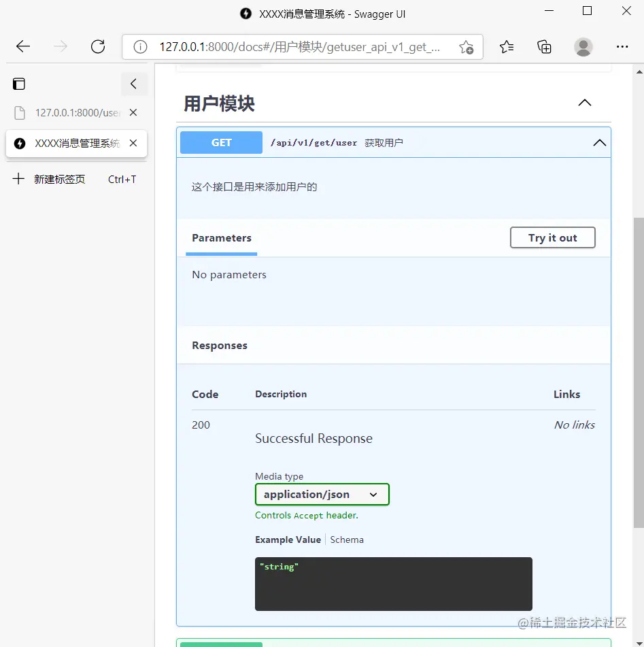
Task: Click the /api/v1/get/user path text
Action: click(313, 143)
